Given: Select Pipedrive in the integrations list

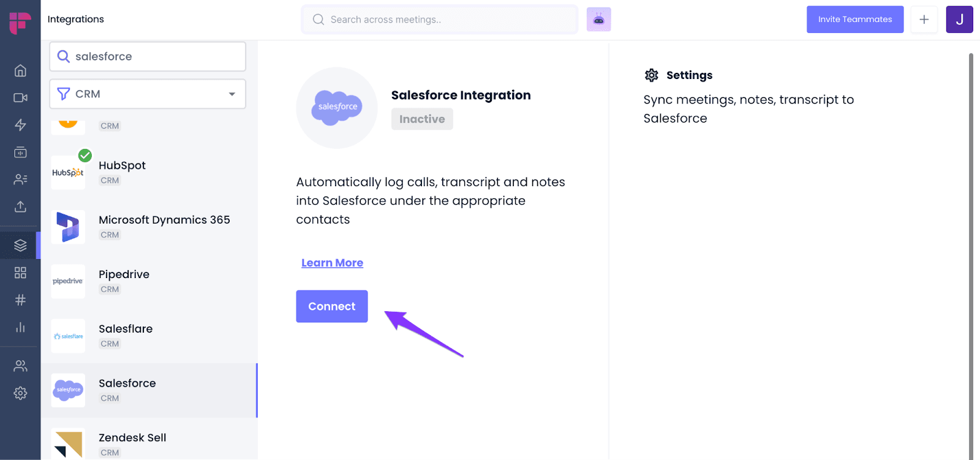Looking at the screenshot, I should [x=149, y=282].
